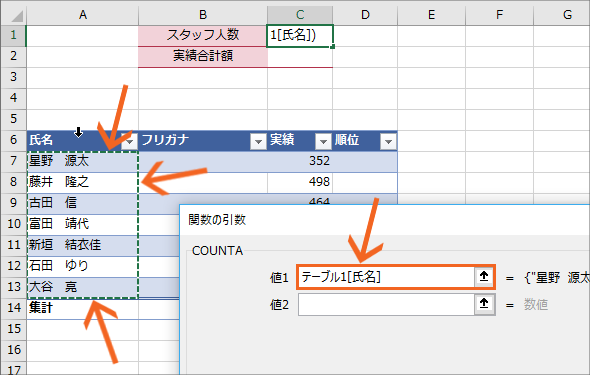The width and height of the screenshot is (590, 375).
Task: Select column B header
Action: pos(203,15)
